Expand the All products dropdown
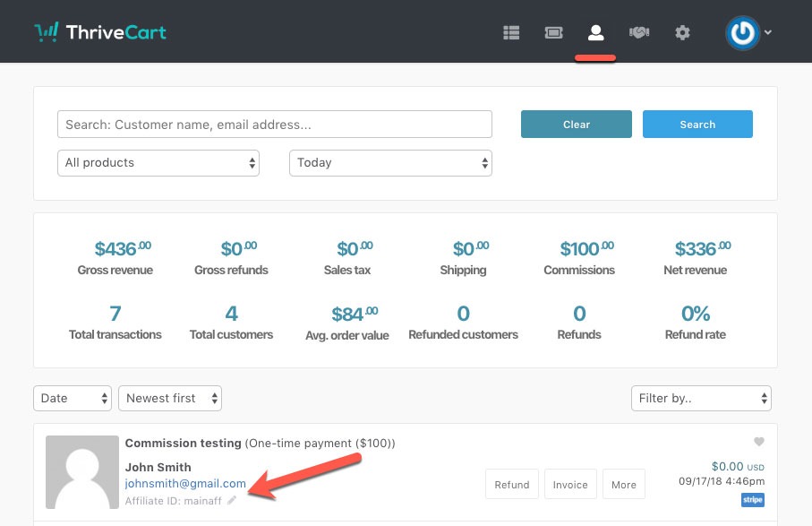 [158, 163]
